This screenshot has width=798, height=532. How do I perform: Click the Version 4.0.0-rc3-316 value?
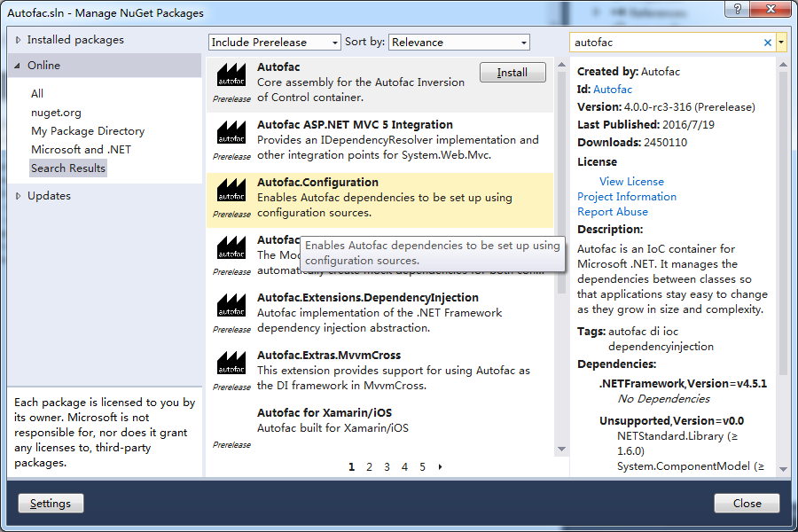click(690, 107)
